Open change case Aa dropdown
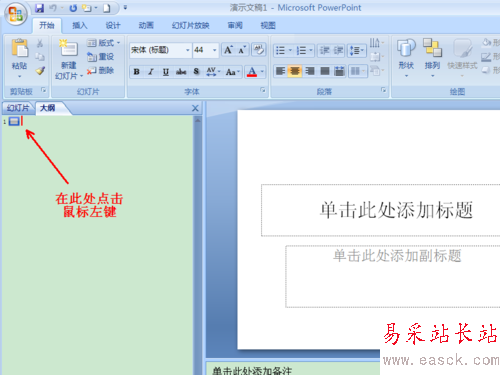500x375 pixels. tap(233, 72)
